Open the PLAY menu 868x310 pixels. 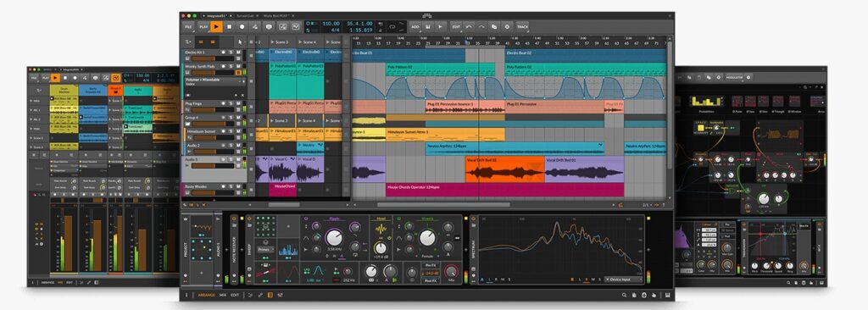point(203,26)
